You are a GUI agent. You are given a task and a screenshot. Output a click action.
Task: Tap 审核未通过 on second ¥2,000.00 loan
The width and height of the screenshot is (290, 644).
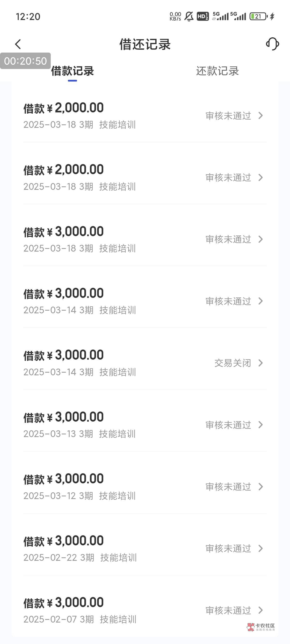(228, 178)
